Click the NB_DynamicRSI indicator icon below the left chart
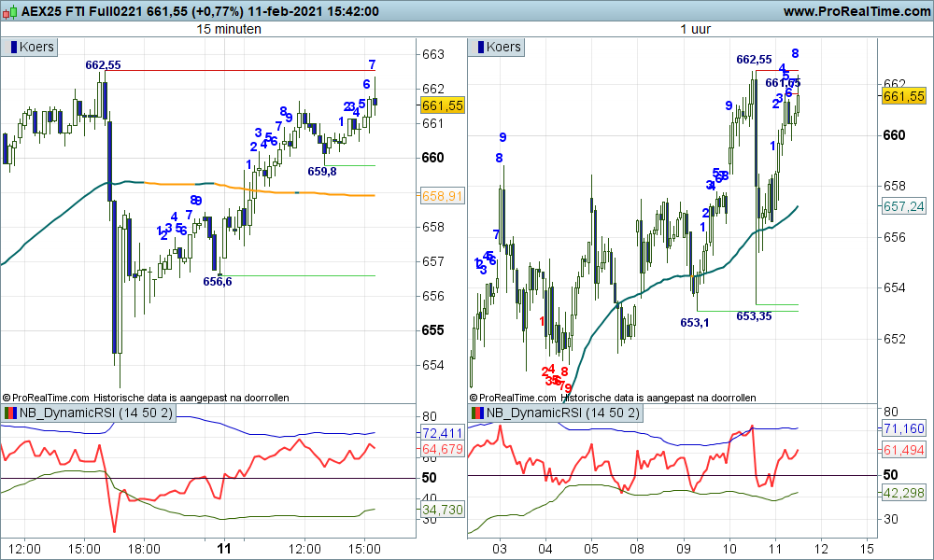934x560 pixels. [x=11, y=412]
